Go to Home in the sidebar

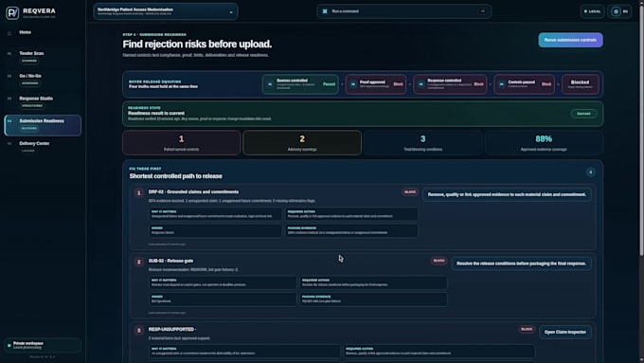[25, 32]
